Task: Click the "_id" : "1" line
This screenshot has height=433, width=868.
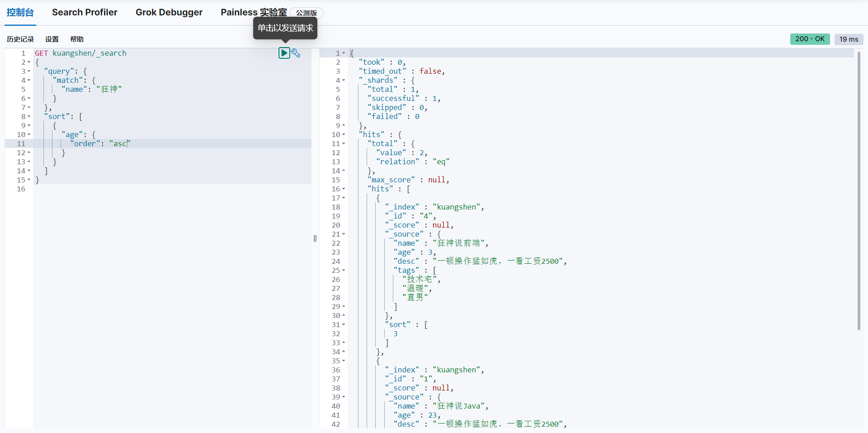Action: (x=410, y=379)
